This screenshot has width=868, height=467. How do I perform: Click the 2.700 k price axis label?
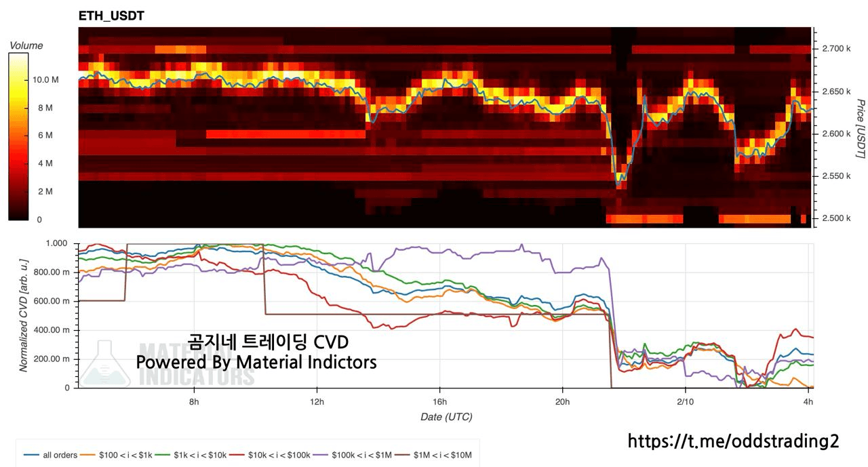pyautogui.click(x=835, y=49)
